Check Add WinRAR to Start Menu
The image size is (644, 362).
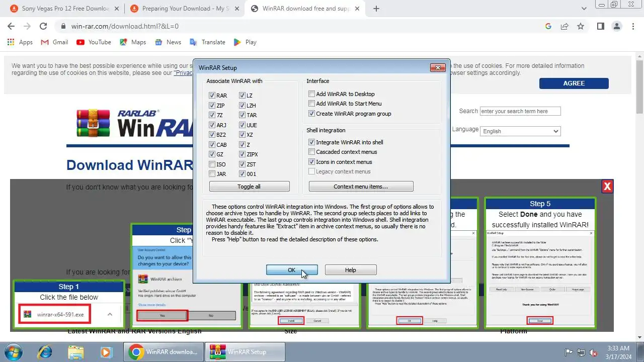click(x=312, y=104)
